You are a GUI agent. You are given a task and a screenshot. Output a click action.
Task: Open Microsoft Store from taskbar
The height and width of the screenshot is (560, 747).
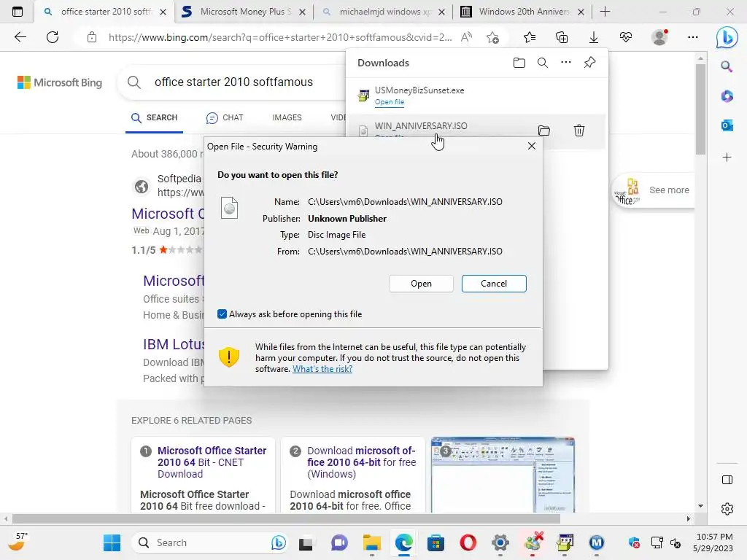tap(436, 542)
